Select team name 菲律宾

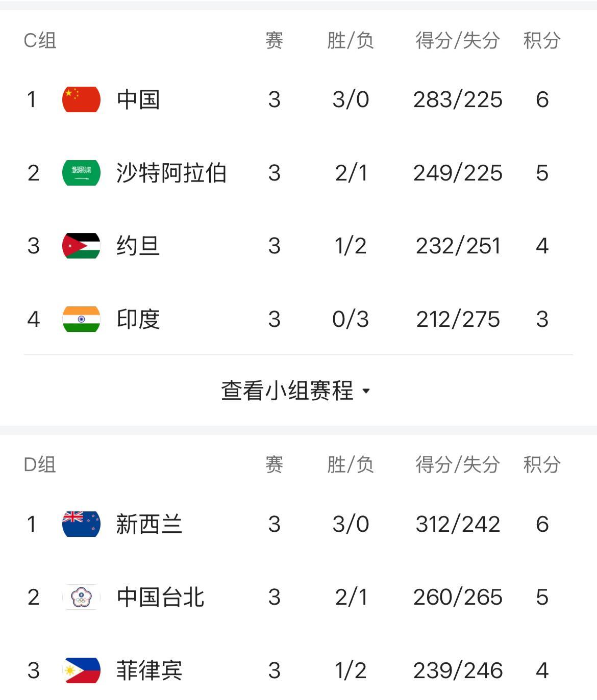click(149, 670)
